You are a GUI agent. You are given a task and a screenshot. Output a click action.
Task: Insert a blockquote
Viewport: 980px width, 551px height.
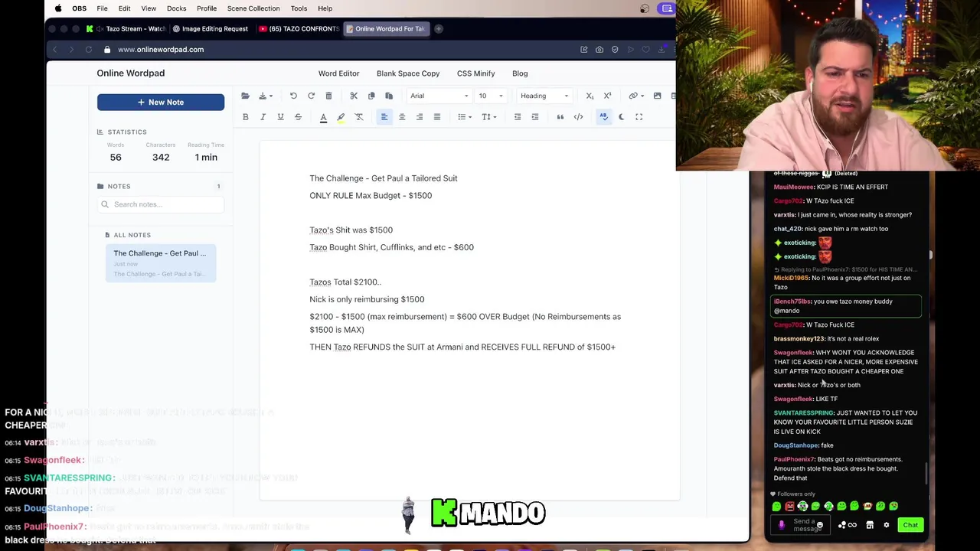tap(560, 117)
